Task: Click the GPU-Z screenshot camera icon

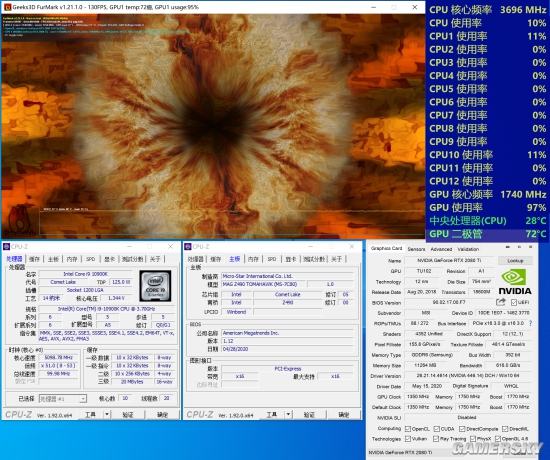Action: click(x=508, y=247)
